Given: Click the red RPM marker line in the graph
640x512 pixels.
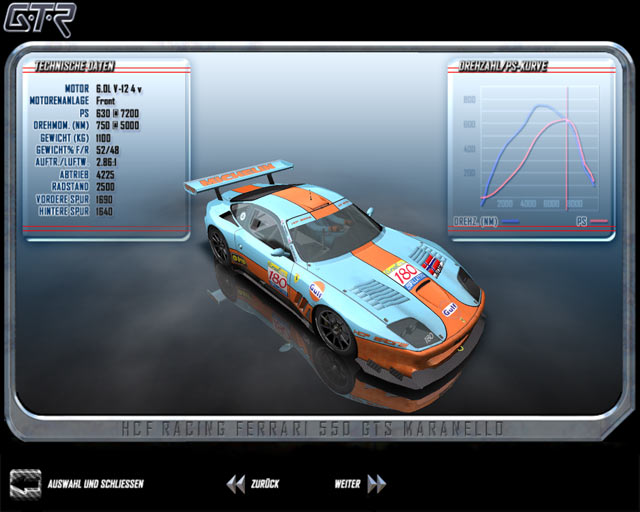Looking at the screenshot, I should pyautogui.click(x=567, y=149).
